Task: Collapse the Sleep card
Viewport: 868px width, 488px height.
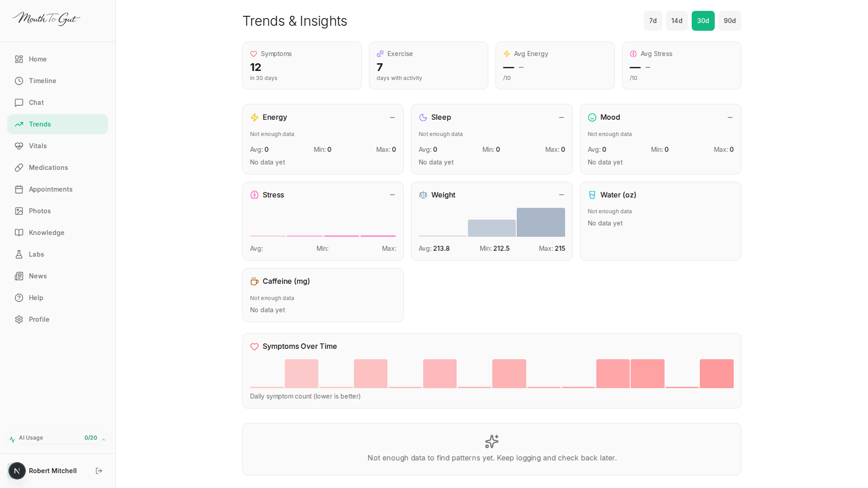Action: tap(561, 117)
